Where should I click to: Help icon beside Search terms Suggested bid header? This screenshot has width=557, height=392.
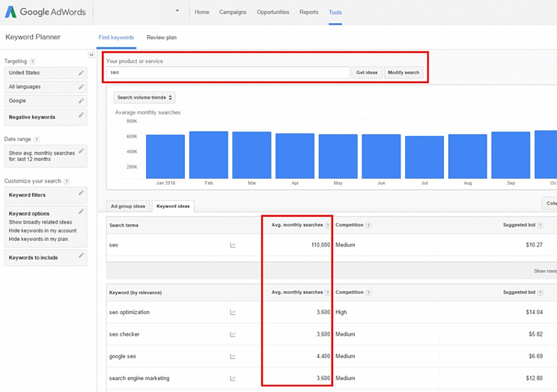pos(540,225)
